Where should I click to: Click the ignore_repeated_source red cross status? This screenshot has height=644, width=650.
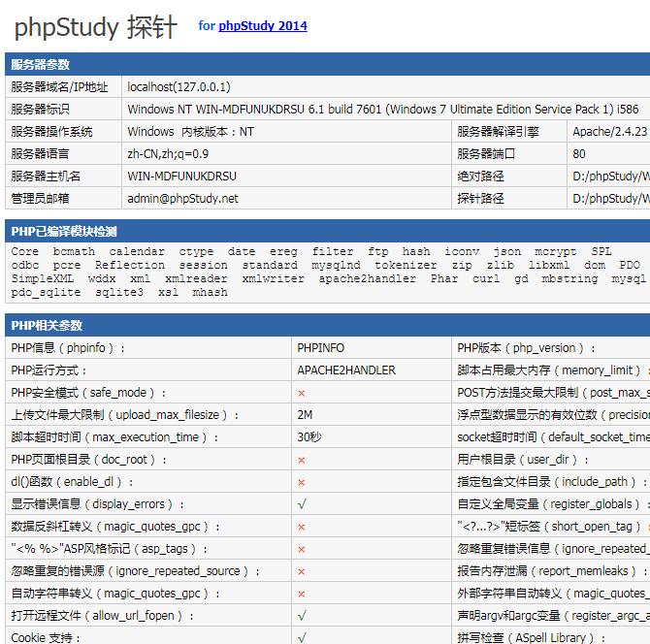(302, 572)
